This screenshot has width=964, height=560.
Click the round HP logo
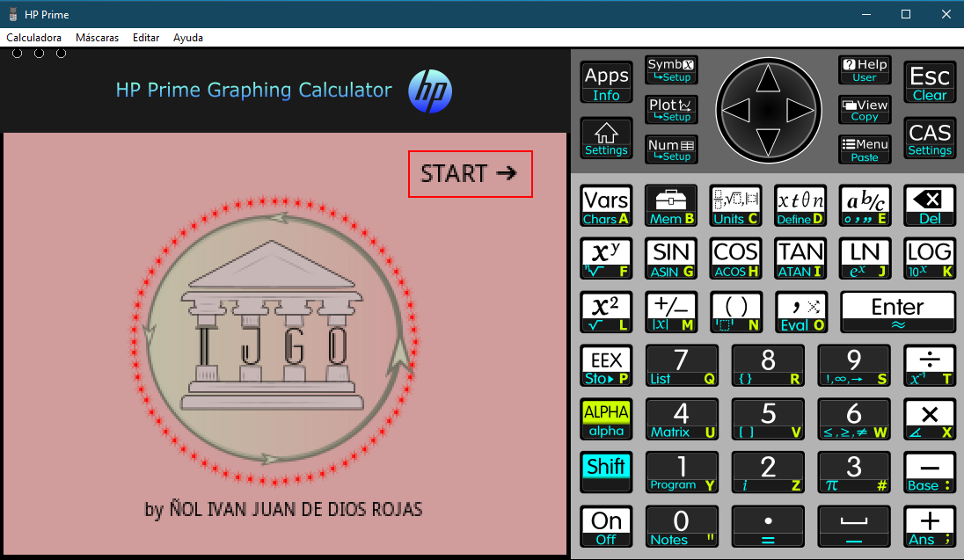(430, 91)
